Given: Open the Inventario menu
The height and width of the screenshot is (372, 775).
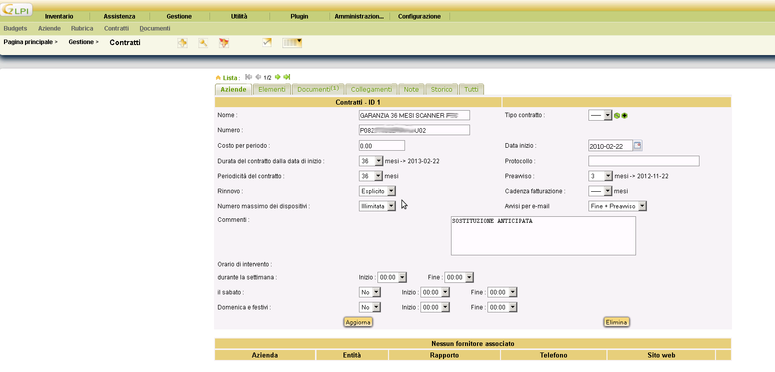Looking at the screenshot, I should [x=59, y=16].
